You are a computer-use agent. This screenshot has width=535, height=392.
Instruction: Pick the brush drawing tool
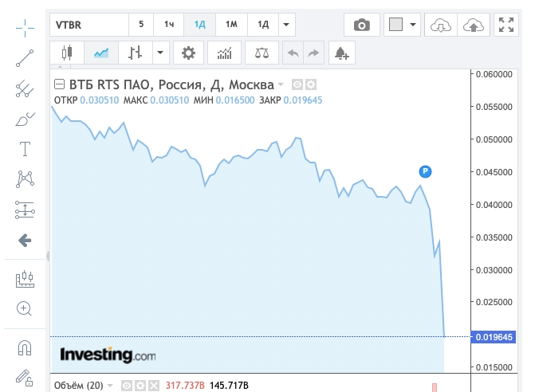coord(25,119)
